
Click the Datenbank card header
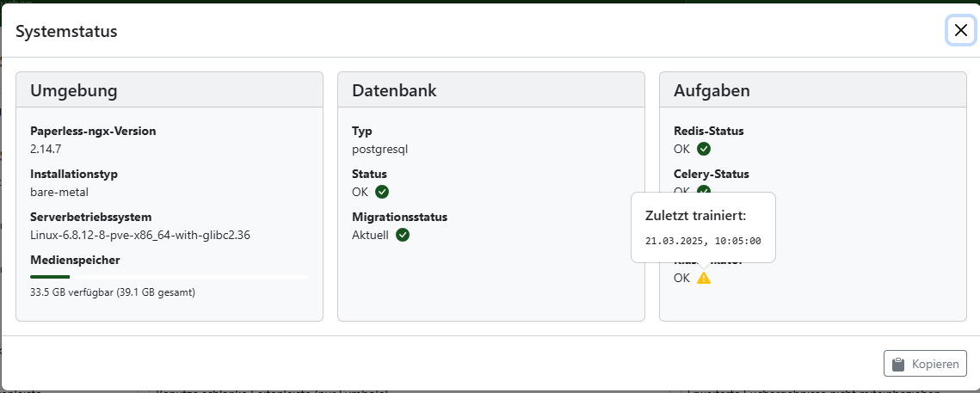click(490, 90)
